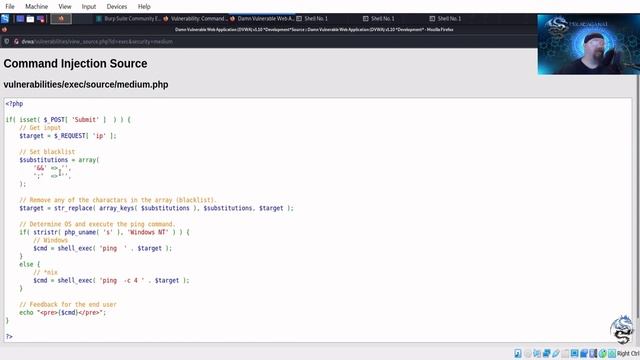Click the VirtualBox USB devices status icon

click(x=556, y=353)
